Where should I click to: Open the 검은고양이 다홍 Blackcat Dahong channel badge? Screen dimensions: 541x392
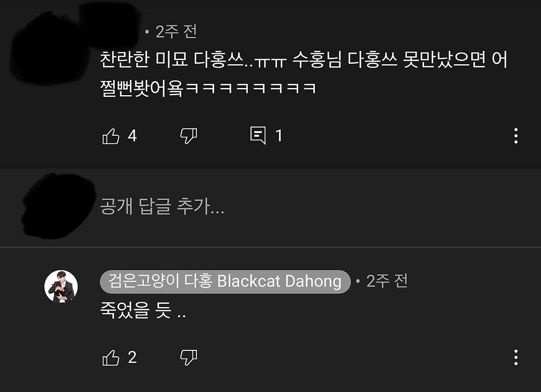225,281
